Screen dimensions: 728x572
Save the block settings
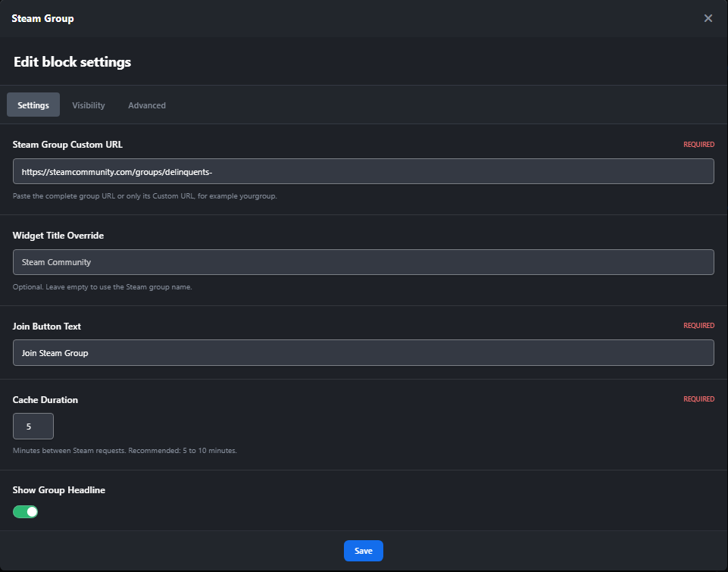click(363, 551)
